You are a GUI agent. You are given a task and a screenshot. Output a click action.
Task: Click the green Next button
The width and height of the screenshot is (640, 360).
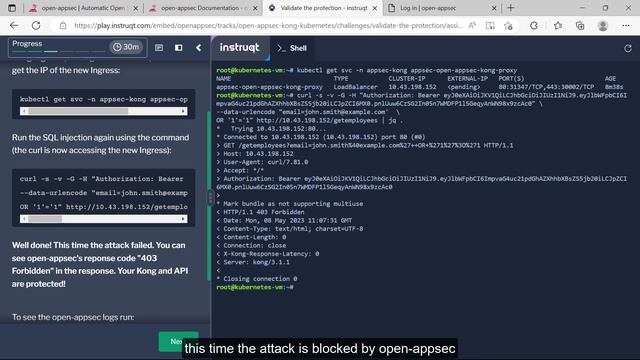(x=178, y=341)
